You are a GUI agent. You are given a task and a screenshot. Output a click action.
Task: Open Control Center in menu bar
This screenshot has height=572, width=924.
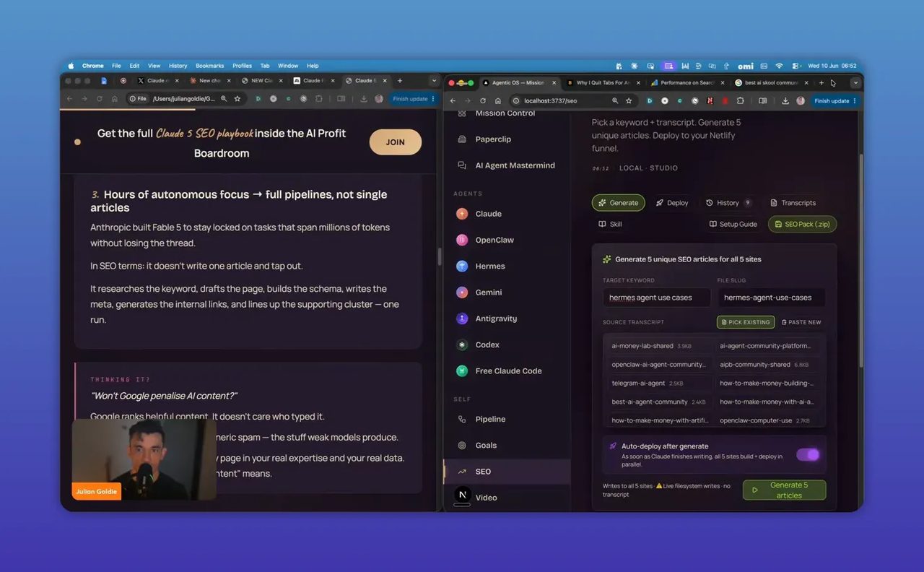click(796, 66)
